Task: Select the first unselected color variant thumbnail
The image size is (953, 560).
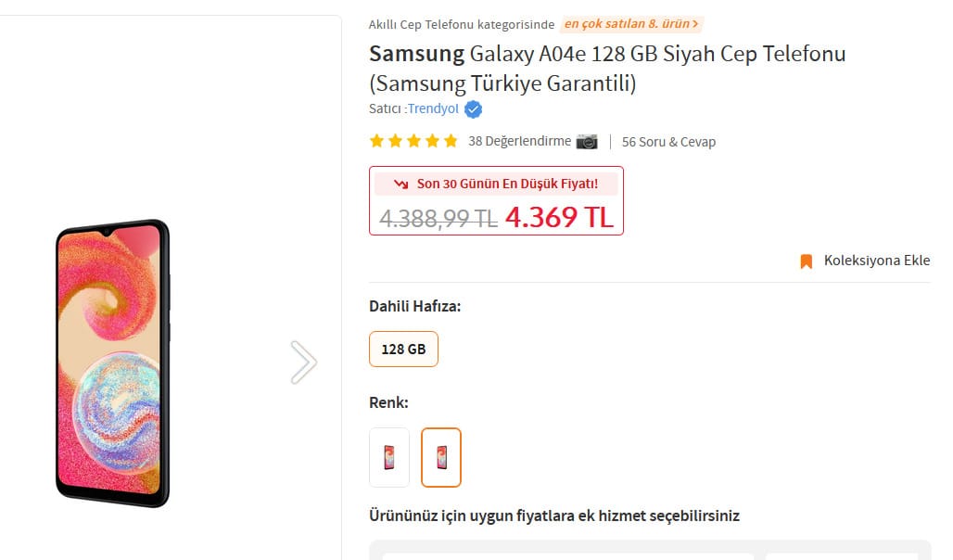Action: (x=389, y=457)
